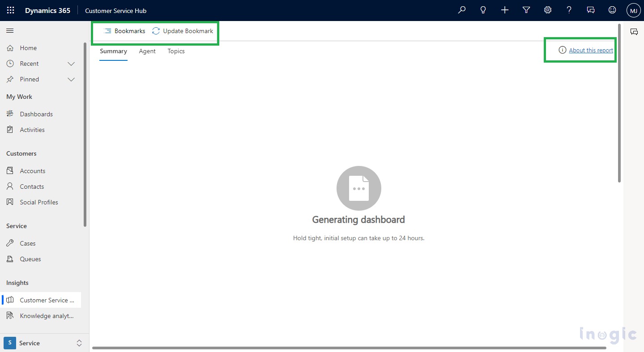Click the chat panel icon on right edge
The image size is (644, 352).
pos(634,32)
